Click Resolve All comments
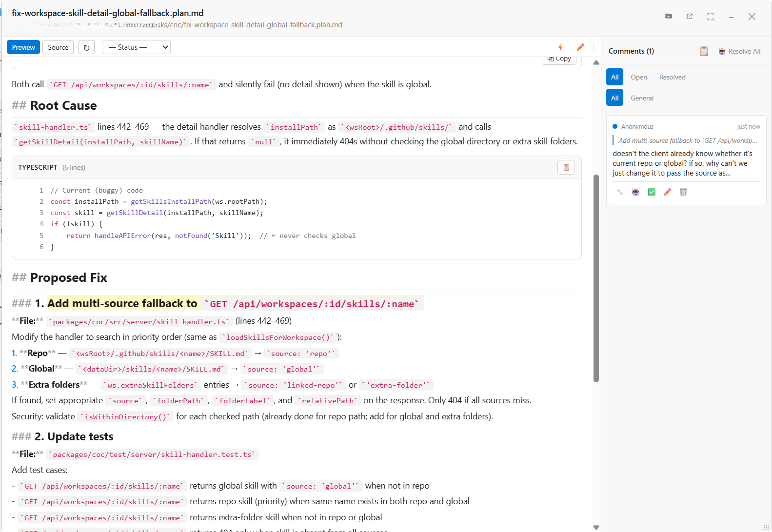This screenshot has width=772, height=532. tap(739, 51)
